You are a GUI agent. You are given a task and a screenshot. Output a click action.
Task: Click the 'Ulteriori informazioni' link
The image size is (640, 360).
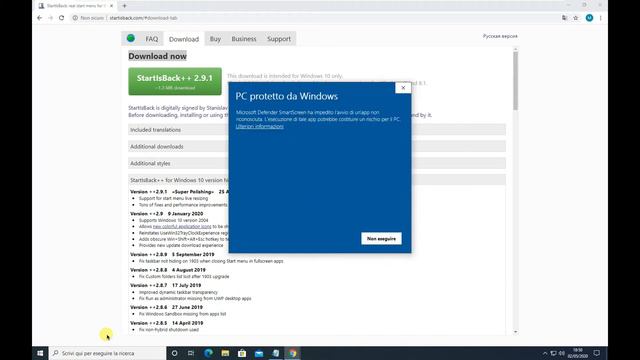(x=260, y=127)
